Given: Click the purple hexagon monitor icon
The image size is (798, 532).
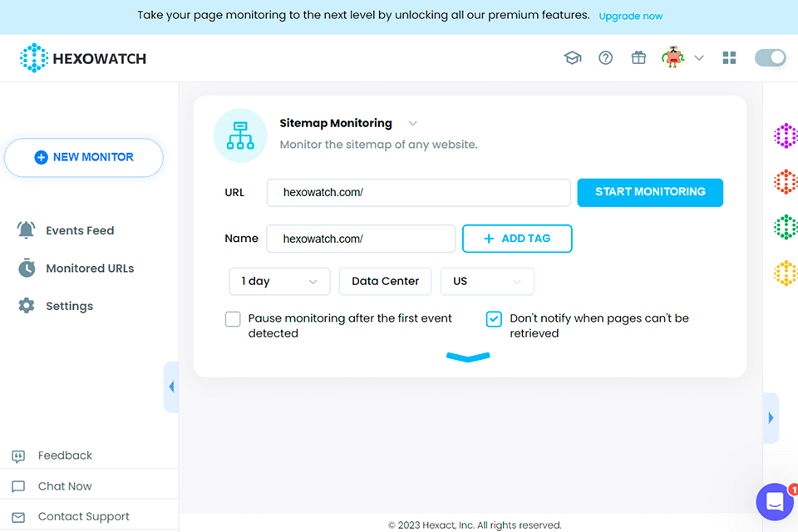Looking at the screenshot, I should [786, 136].
